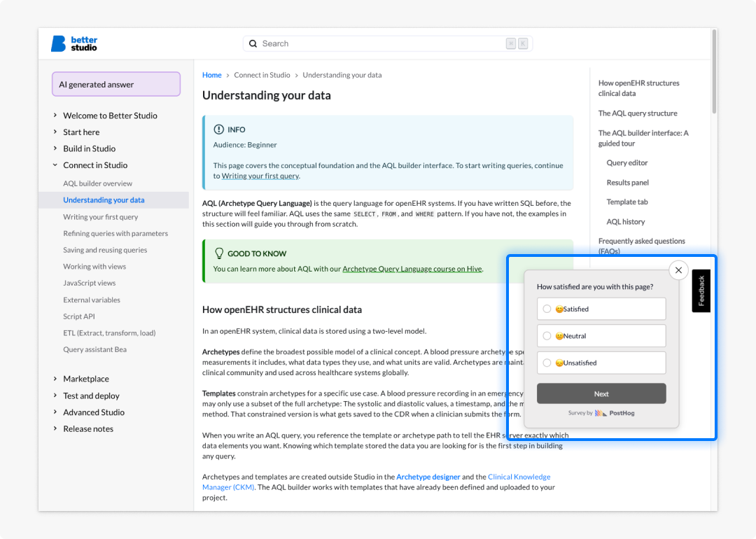756x539 pixels.
Task: Open the vertical Feedback tab
Action: pos(701,290)
